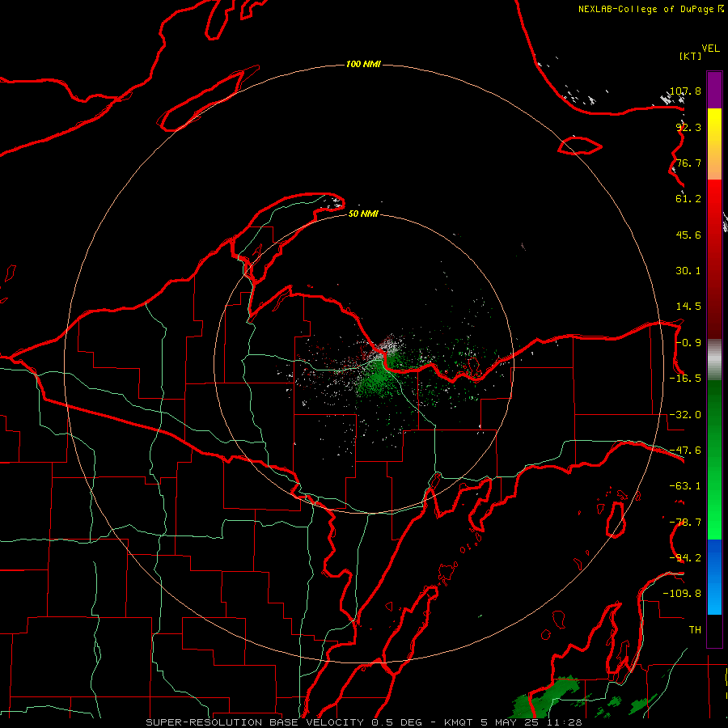The height and width of the screenshot is (728, 728).
Task: Click the 92.3 value on velocity scale
Action: (x=688, y=127)
